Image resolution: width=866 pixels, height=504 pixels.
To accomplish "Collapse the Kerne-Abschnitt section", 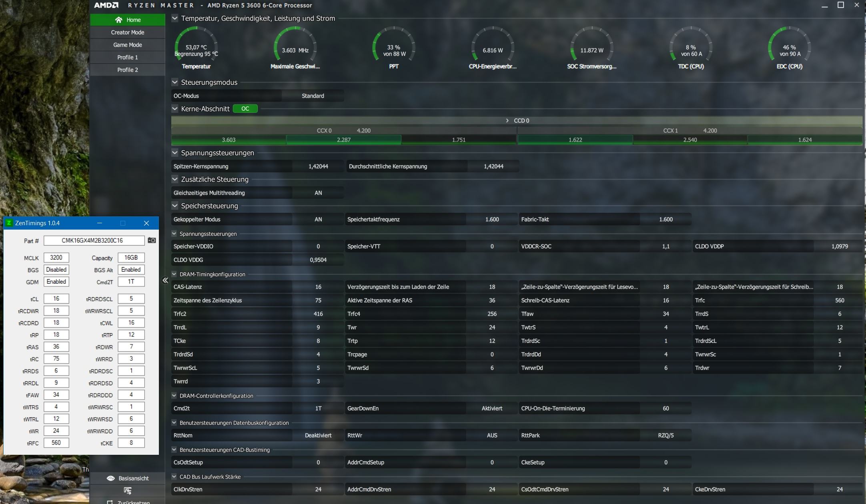I will coord(175,108).
